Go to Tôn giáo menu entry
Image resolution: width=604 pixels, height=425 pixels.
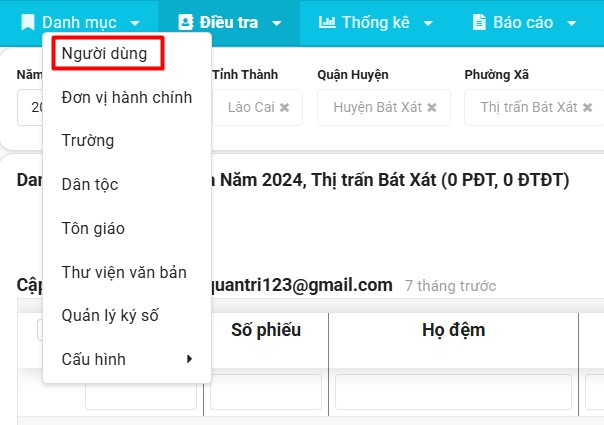tap(93, 228)
